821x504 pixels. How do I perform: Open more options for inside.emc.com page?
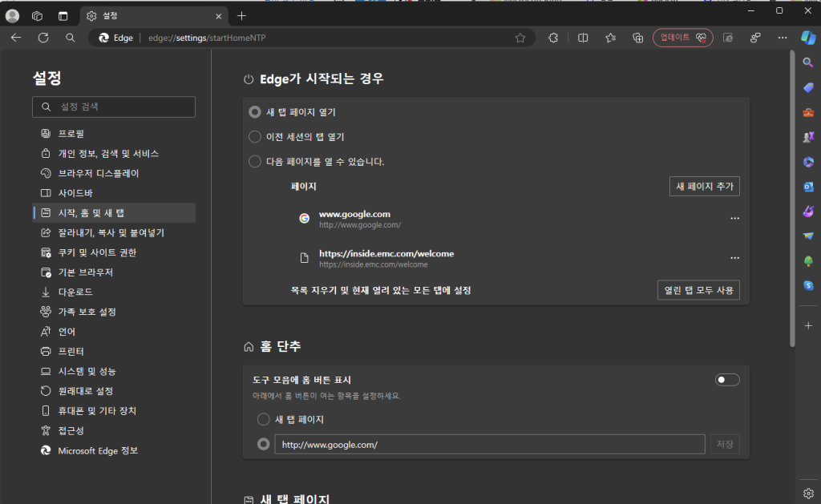click(734, 258)
